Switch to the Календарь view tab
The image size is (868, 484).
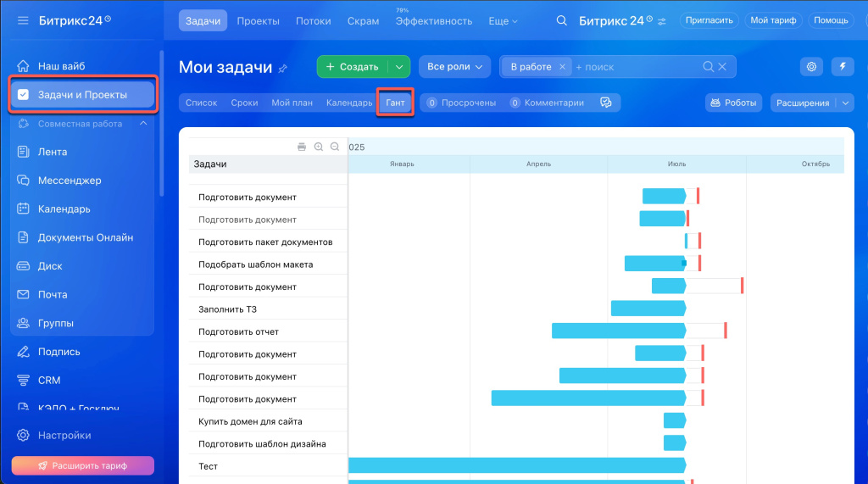point(348,103)
